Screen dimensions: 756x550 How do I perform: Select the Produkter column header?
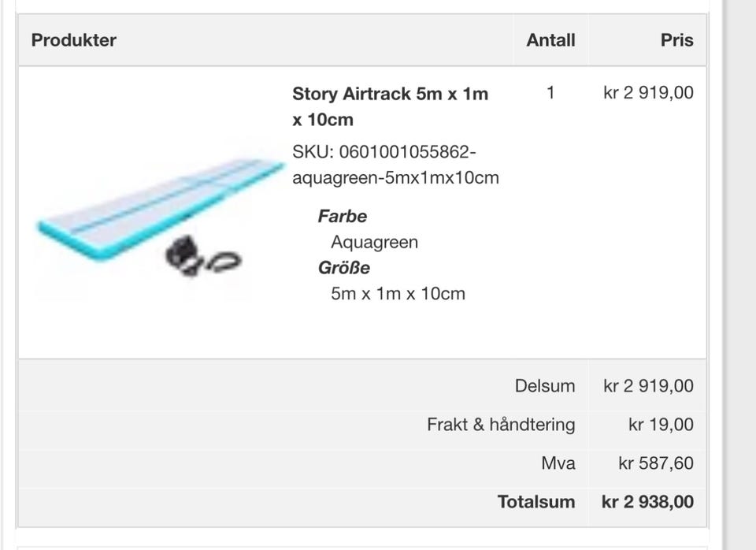[74, 40]
